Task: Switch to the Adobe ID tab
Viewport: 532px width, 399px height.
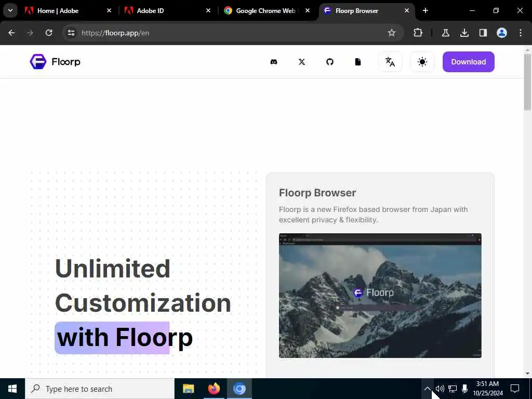Action: [x=167, y=10]
